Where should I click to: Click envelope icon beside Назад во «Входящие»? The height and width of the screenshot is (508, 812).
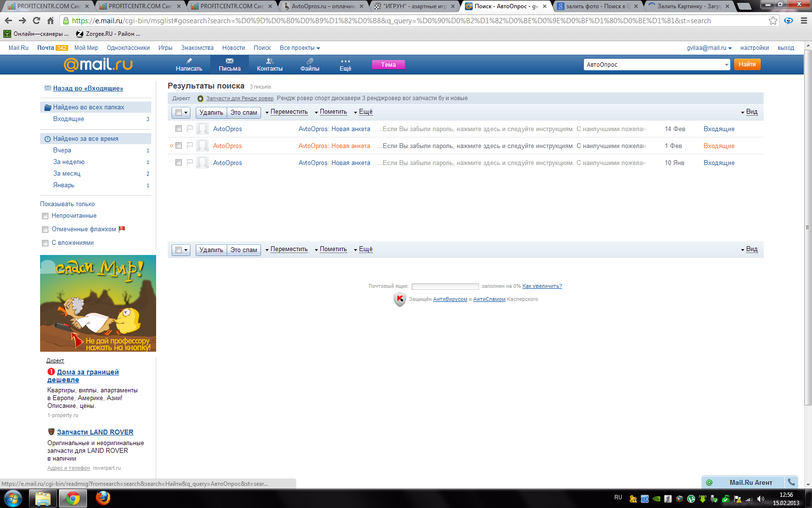point(48,88)
